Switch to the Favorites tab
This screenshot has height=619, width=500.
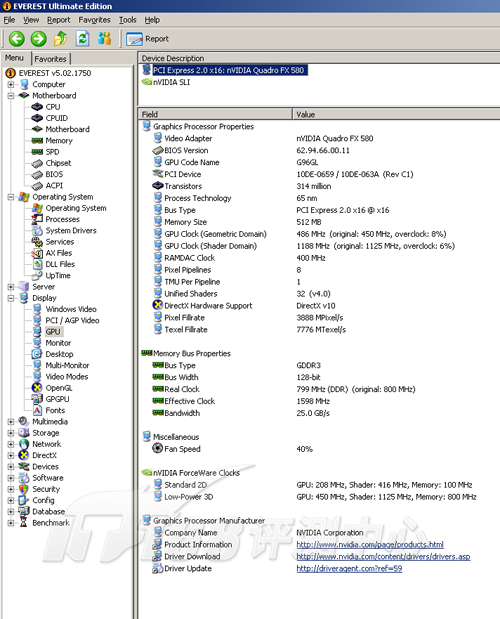coord(50,59)
